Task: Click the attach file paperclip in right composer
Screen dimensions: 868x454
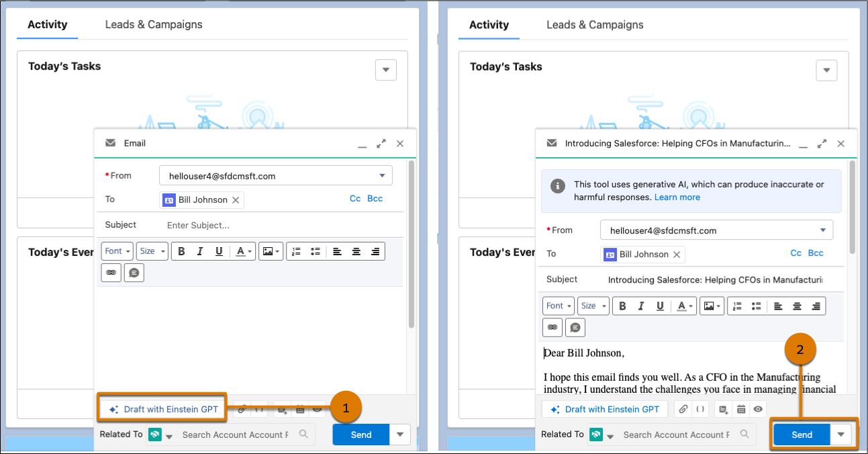Action: tap(683, 409)
